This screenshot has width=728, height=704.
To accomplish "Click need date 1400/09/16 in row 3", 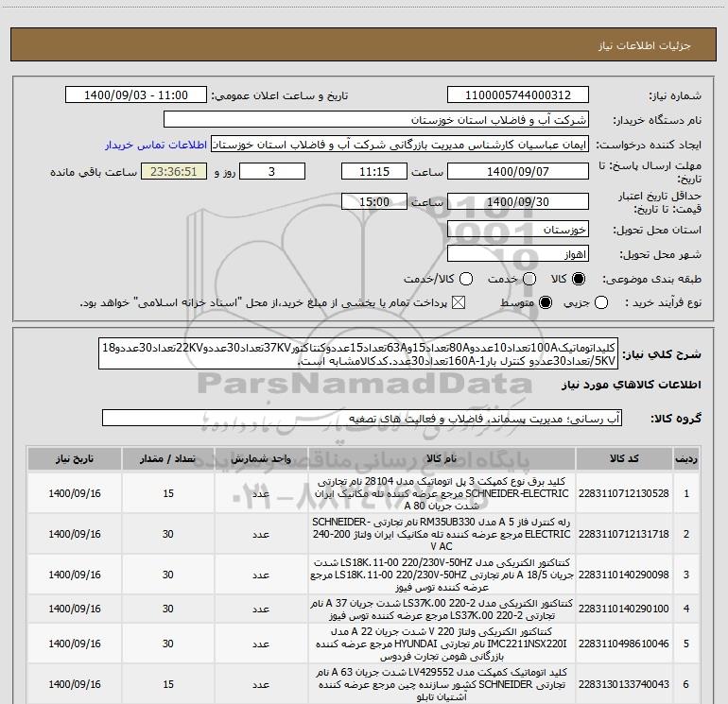I will coord(75,575).
